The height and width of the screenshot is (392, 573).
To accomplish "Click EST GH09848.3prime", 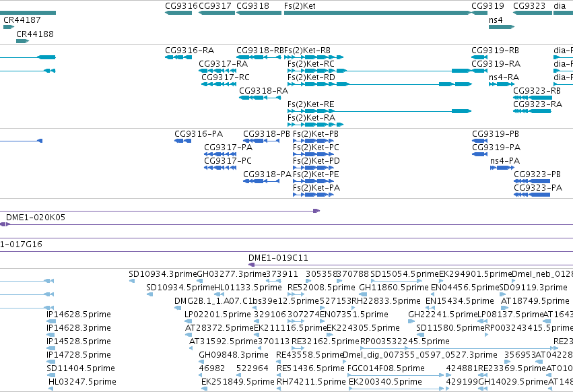I will (234, 355).
